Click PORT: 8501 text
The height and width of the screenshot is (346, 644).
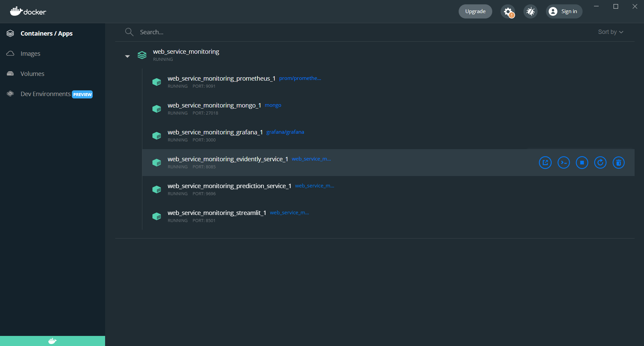[204, 221]
